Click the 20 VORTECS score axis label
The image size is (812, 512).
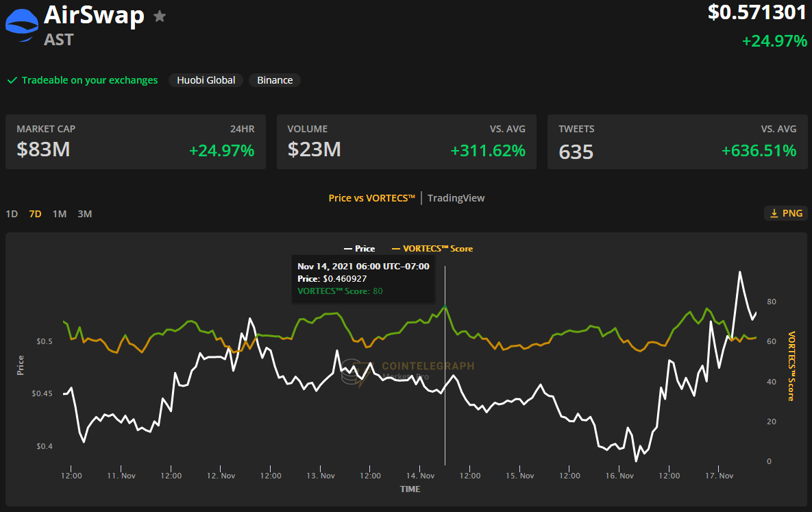pos(772,422)
